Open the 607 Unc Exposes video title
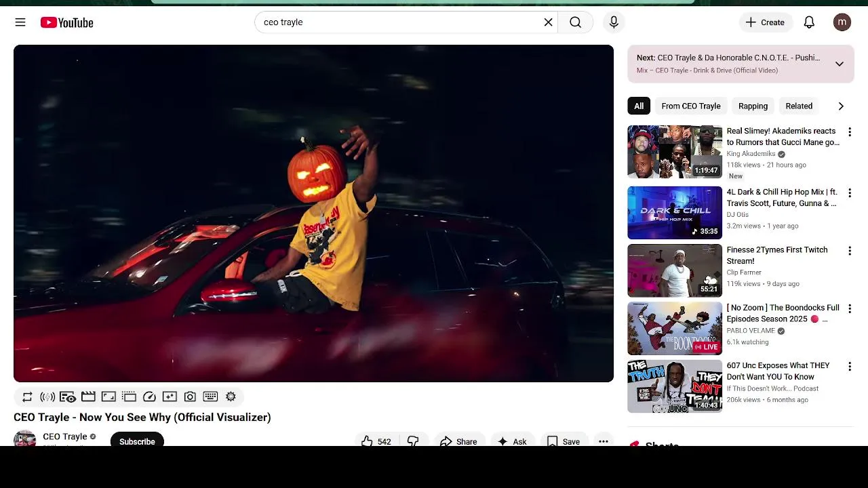 click(x=778, y=371)
